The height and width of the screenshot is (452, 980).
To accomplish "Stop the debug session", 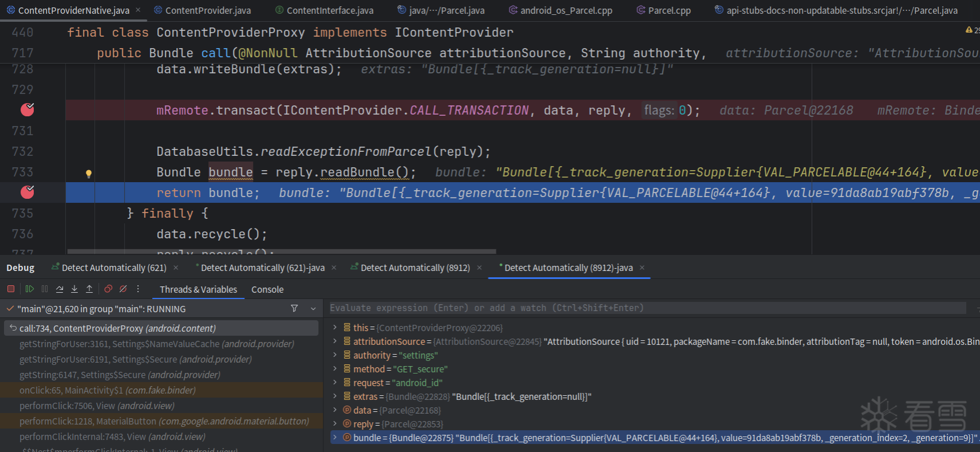I will click(x=11, y=289).
